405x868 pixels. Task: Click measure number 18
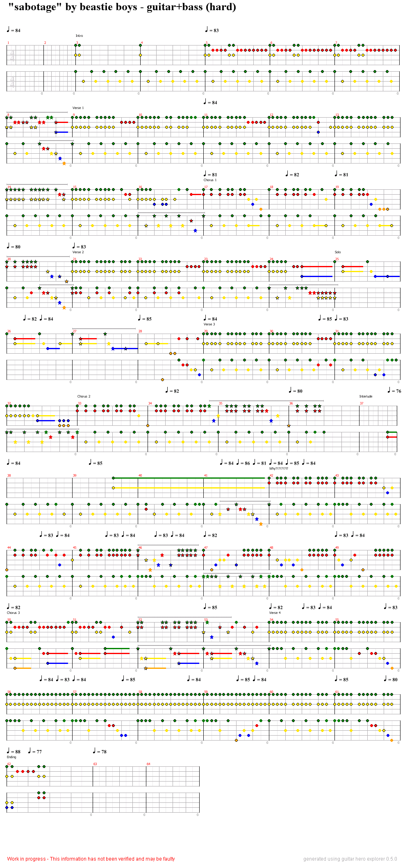click(x=271, y=187)
